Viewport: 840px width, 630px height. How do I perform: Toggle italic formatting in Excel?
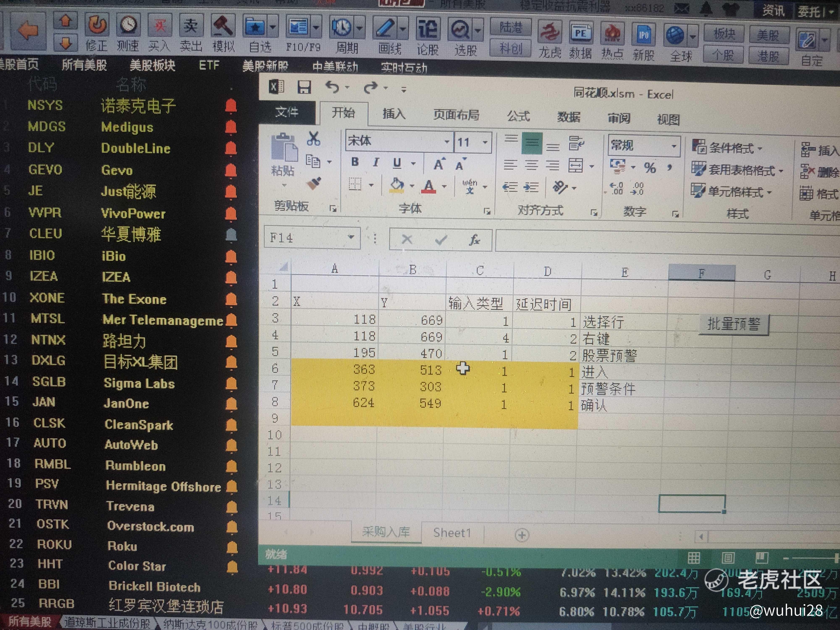pos(376,163)
